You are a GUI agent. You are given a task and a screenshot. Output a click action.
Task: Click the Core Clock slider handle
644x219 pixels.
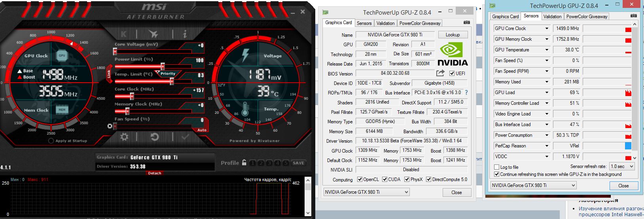coord(132,96)
